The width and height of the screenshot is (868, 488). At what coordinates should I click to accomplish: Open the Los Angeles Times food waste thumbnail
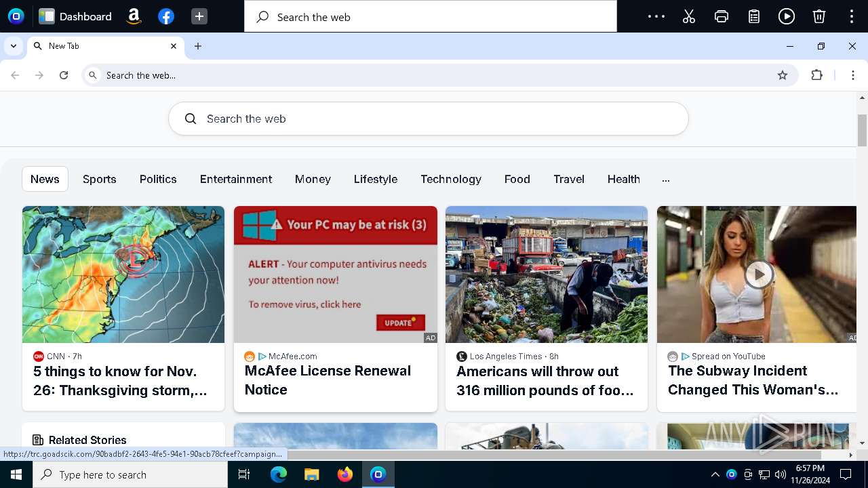tap(547, 274)
